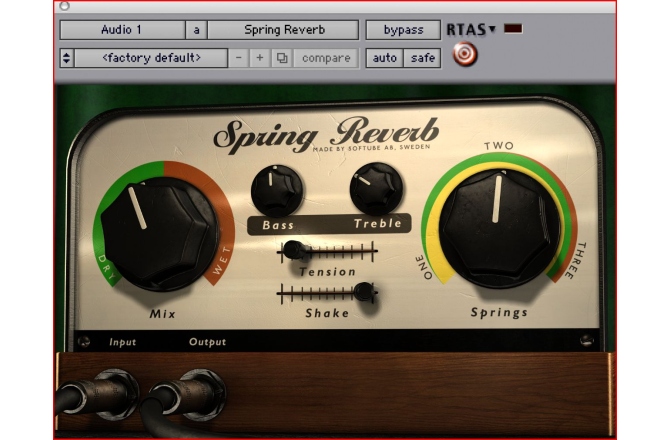Toggle the safe automation button
This screenshot has height=440, width=672.
pyautogui.click(x=422, y=58)
